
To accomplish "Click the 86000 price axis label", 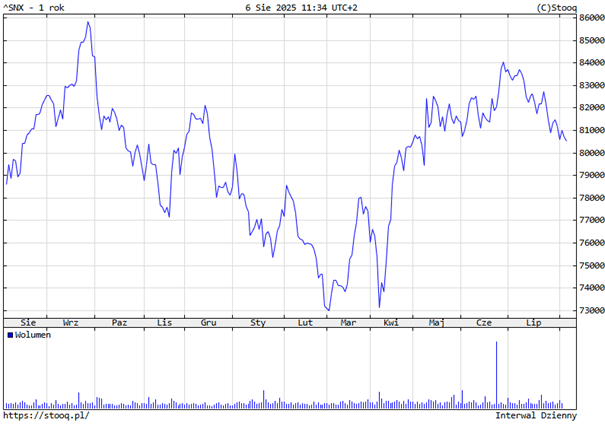I will point(590,18).
